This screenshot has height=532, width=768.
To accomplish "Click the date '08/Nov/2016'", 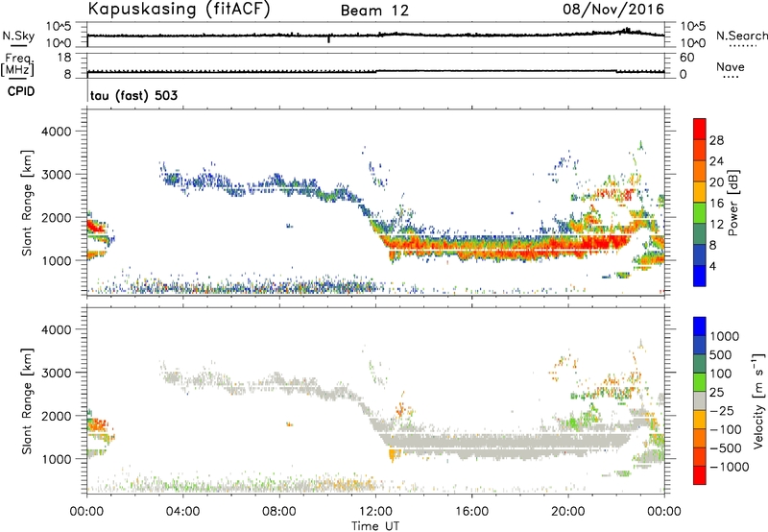I will (612, 10).
